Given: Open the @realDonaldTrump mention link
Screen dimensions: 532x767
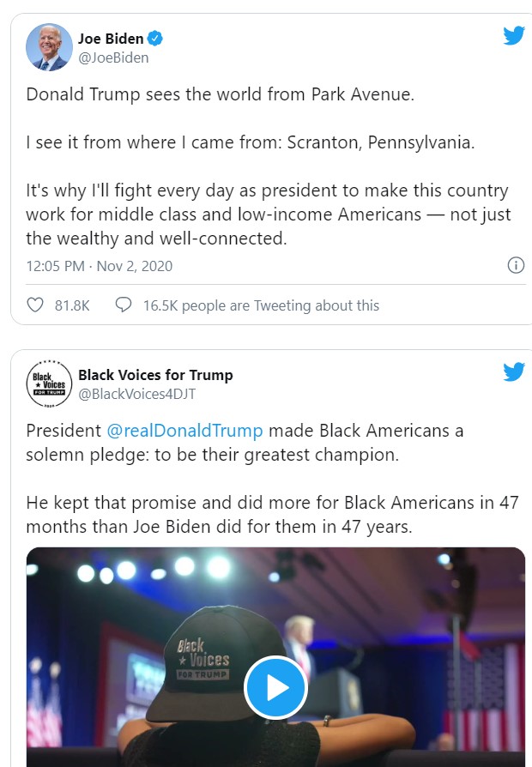Looking at the screenshot, I should 184,431.
